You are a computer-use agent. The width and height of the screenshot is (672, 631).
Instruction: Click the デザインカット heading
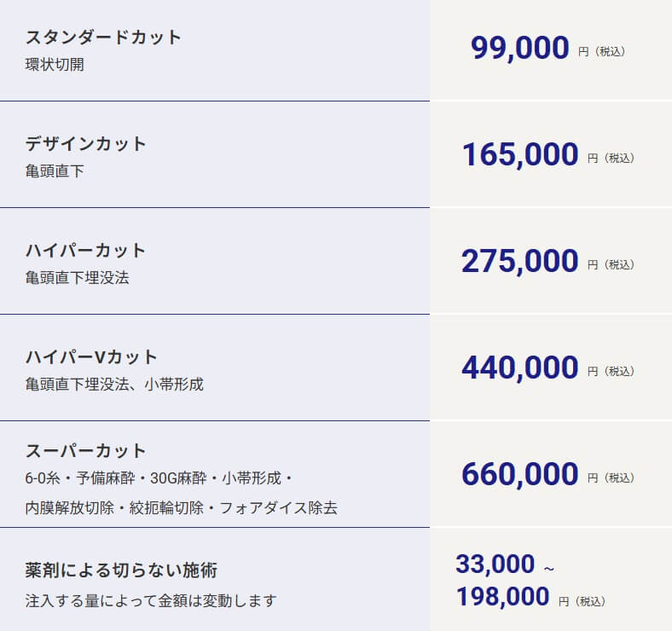coord(85,144)
